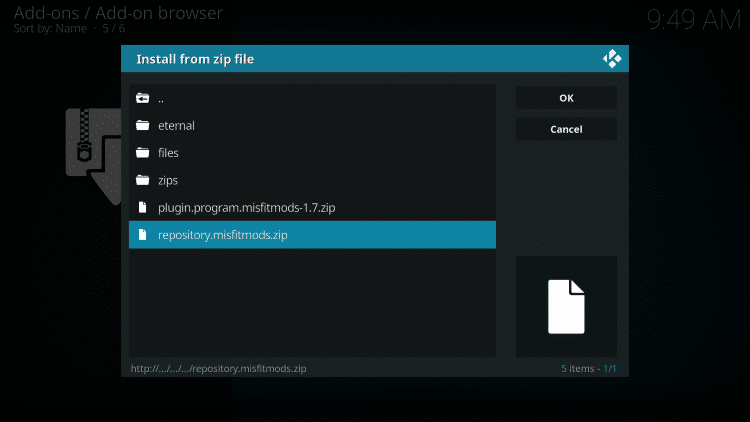The image size is (750, 422).
Task: Open the files folder
Action: 168,153
